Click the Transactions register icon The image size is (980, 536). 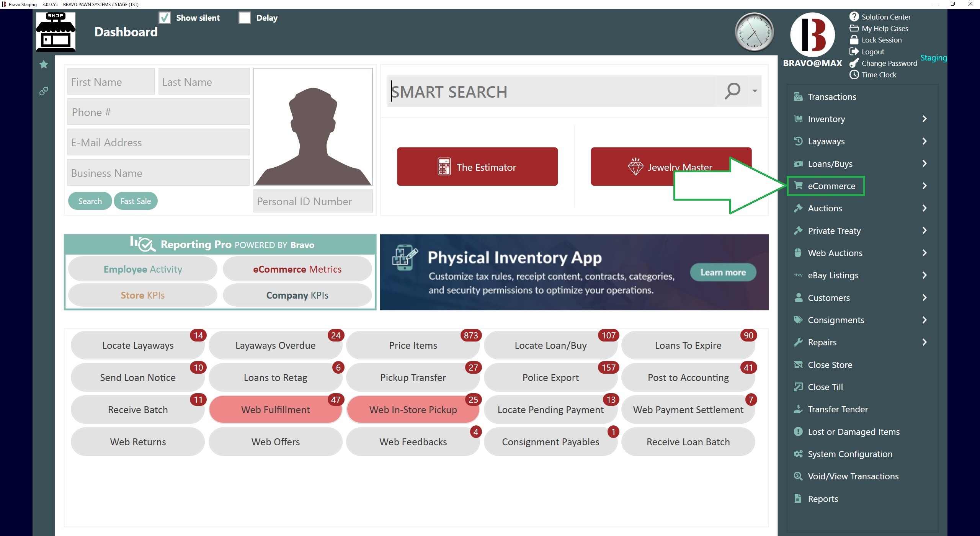[x=798, y=96]
